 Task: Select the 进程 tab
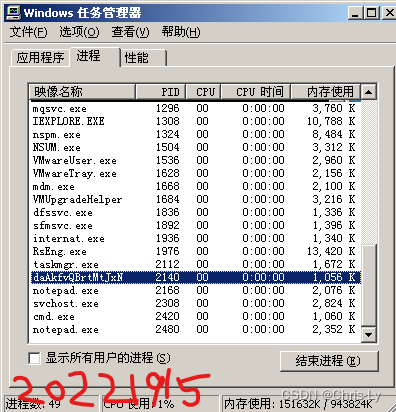click(x=94, y=56)
